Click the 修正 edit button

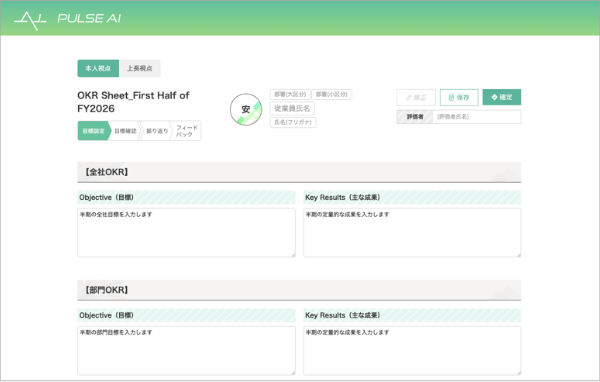coord(416,98)
